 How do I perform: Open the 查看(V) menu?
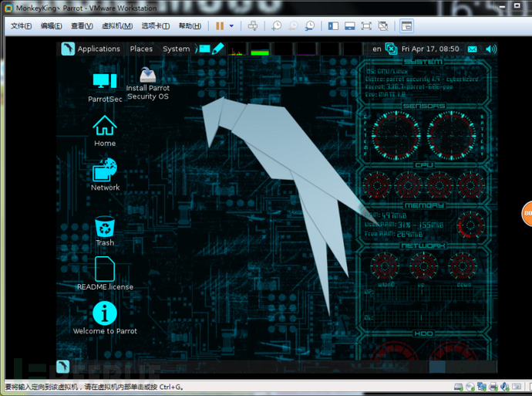click(x=82, y=25)
